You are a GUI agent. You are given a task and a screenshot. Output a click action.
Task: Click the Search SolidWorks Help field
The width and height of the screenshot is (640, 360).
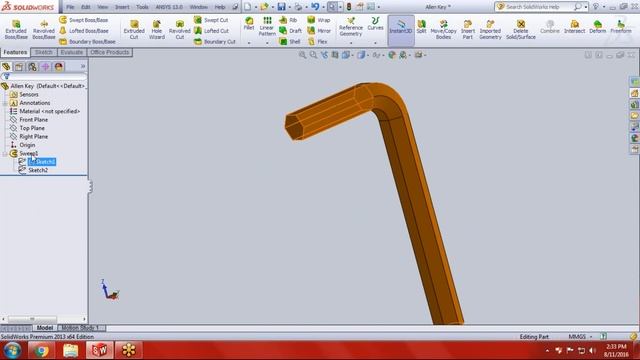pyautogui.click(x=538, y=7)
